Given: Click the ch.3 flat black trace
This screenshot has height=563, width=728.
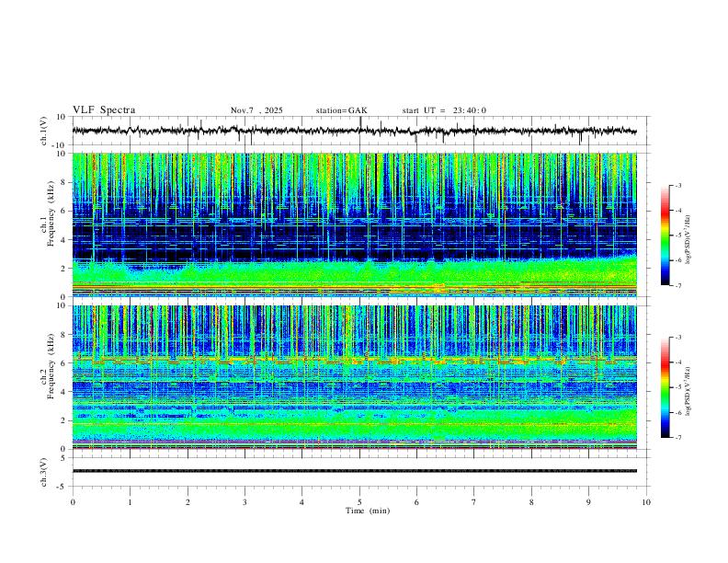Looking at the screenshot, I should click(x=354, y=471).
